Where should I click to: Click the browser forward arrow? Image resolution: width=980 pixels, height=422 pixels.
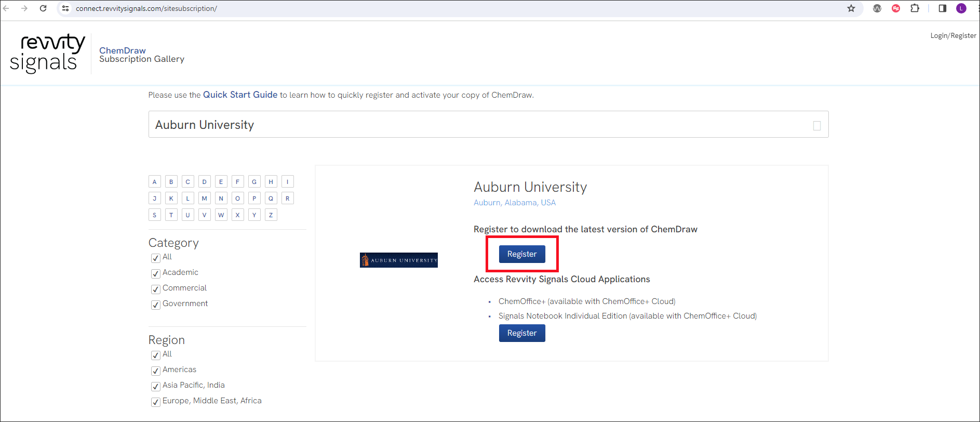click(24, 8)
